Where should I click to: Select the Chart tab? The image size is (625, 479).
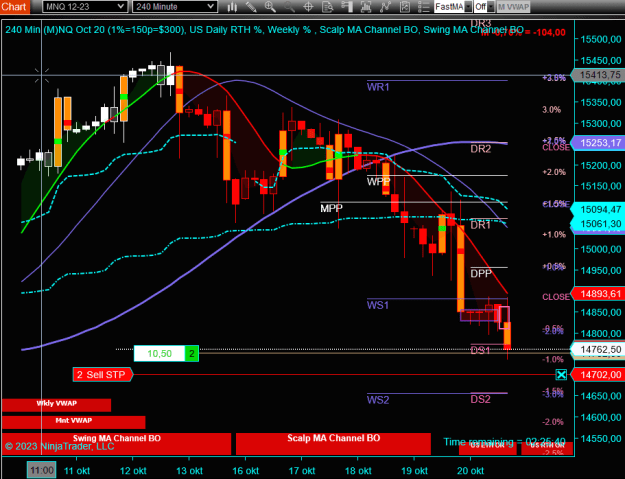tap(15, 7)
